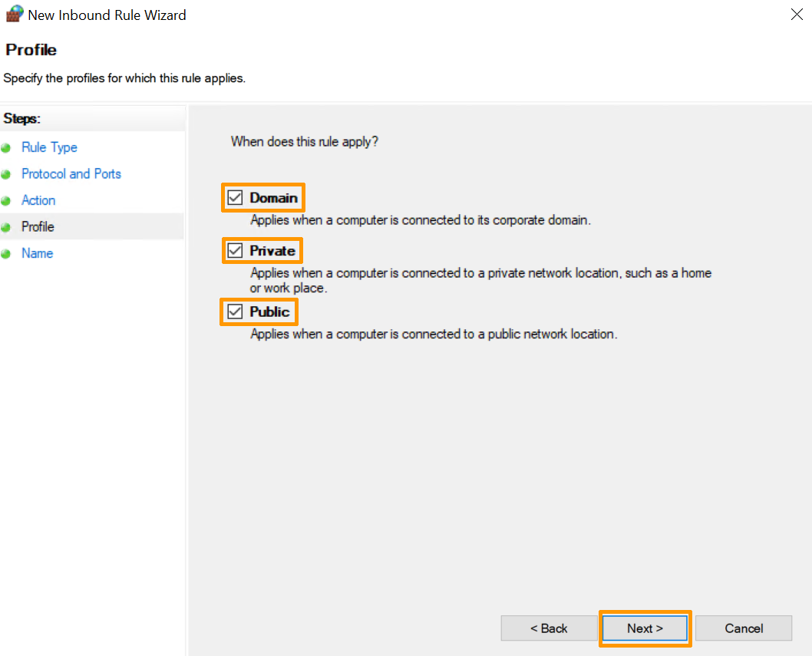Click the green bullet beside Name step
The height and width of the screenshot is (656, 812).
(6, 254)
